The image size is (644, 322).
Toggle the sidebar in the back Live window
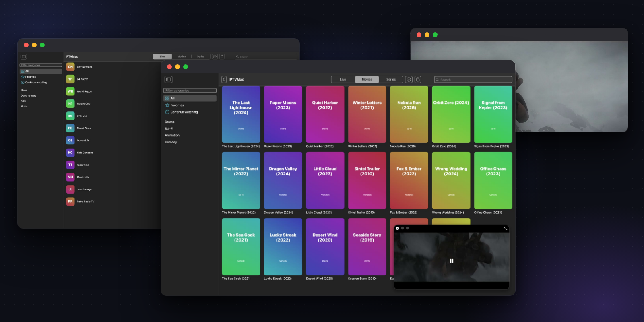[x=24, y=56]
